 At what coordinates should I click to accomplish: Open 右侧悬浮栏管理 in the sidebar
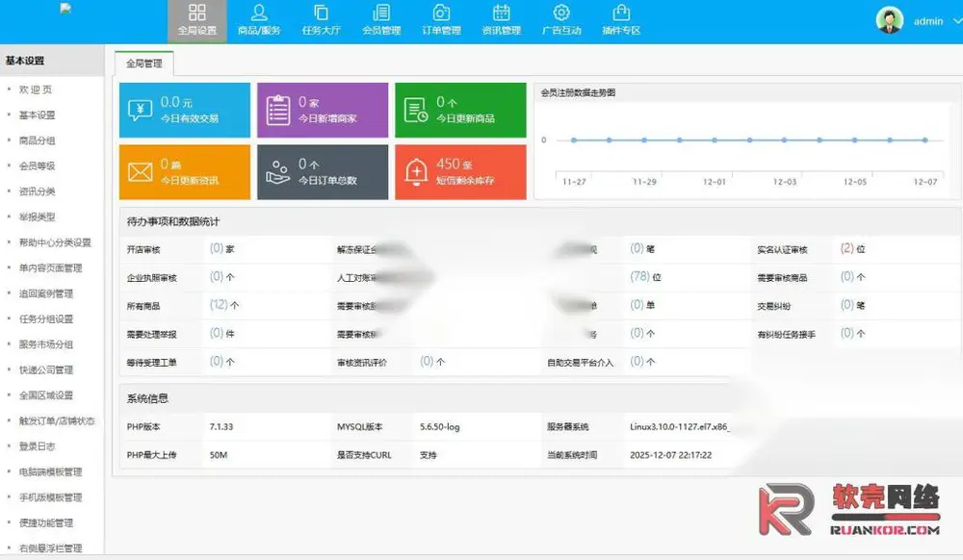[x=50, y=548]
